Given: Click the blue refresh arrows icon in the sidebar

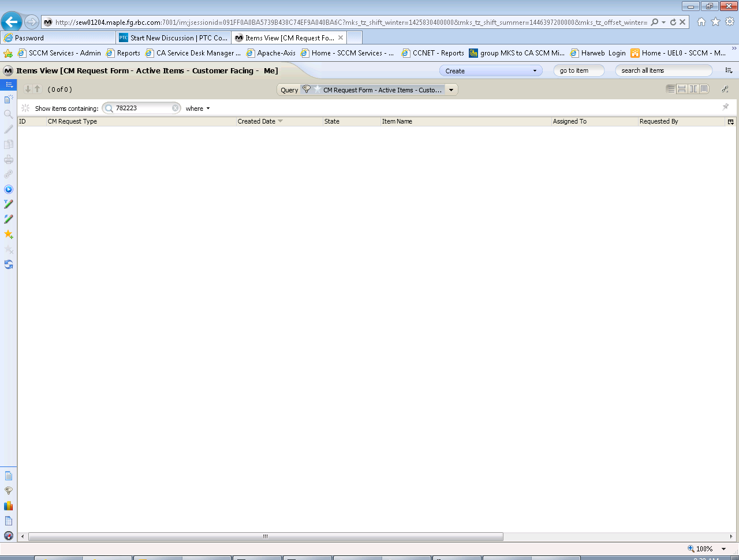Looking at the screenshot, I should [9, 264].
